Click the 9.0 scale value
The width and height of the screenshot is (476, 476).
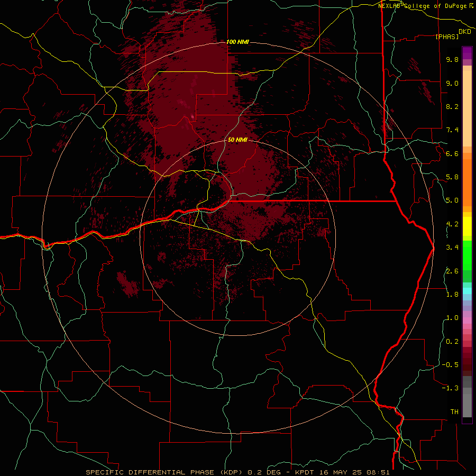point(452,83)
